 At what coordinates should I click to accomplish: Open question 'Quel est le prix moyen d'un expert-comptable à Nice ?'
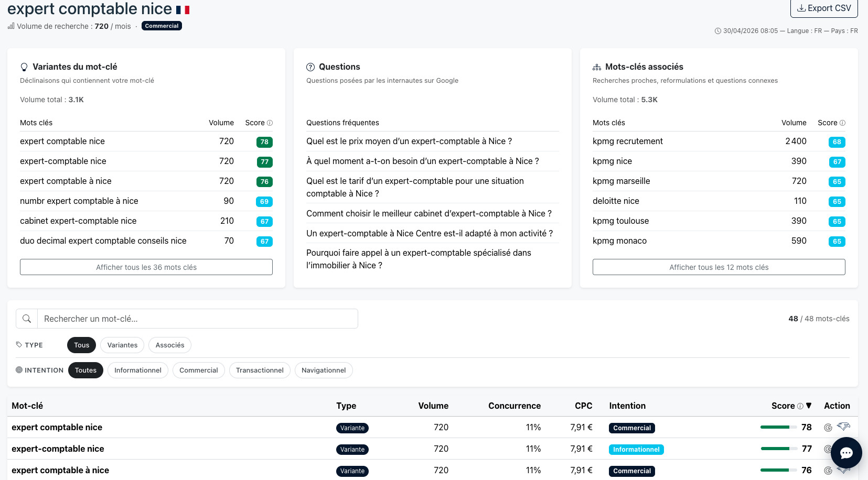tap(409, 141)
